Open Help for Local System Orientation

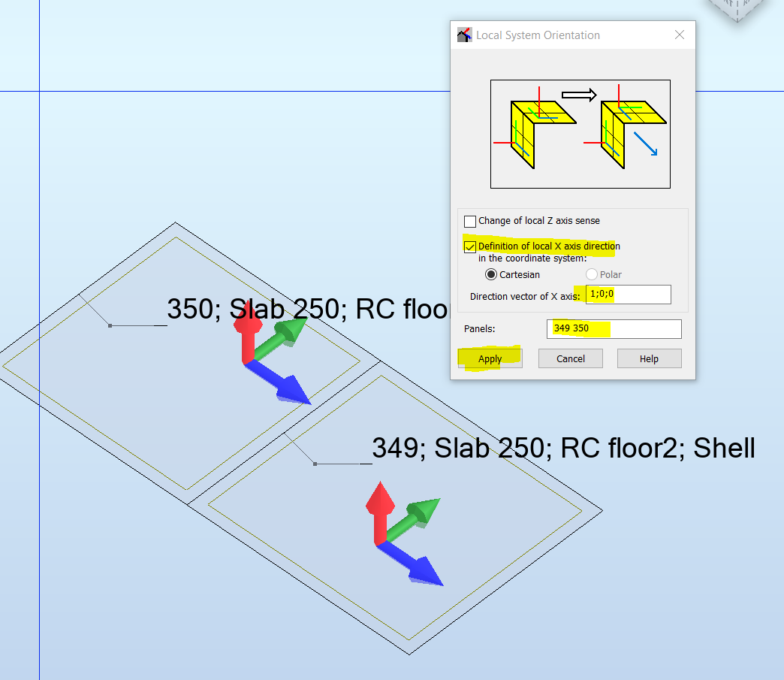point(648,358)
